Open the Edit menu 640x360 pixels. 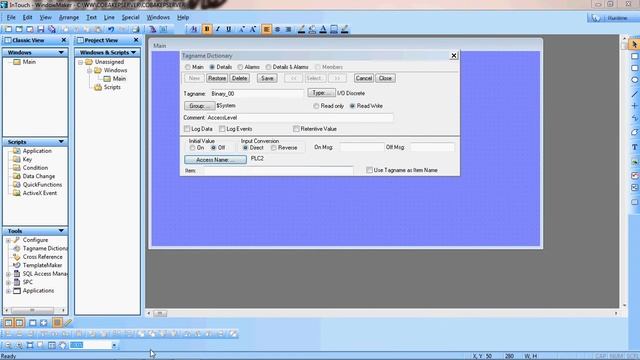(x=27, y=18)
